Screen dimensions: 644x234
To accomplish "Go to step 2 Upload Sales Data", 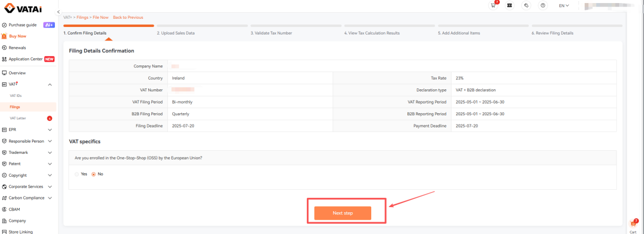I will click(176, 33).
